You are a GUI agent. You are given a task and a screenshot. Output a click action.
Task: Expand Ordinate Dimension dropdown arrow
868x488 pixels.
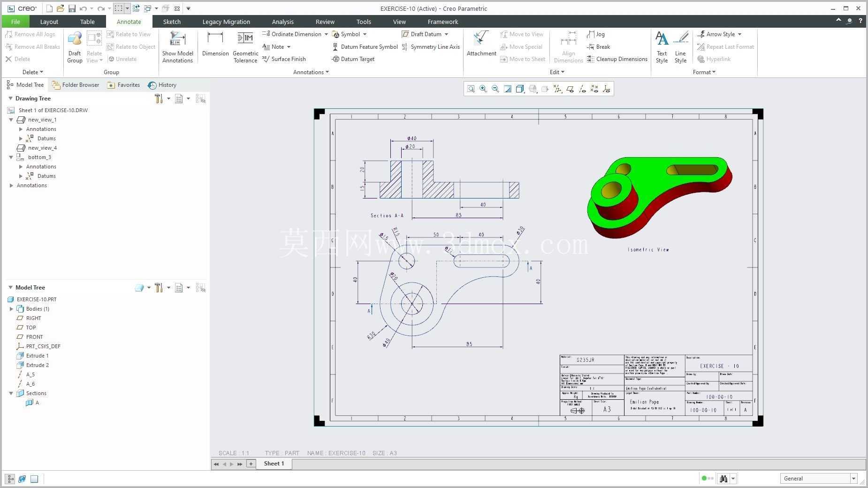pos(326,34)
